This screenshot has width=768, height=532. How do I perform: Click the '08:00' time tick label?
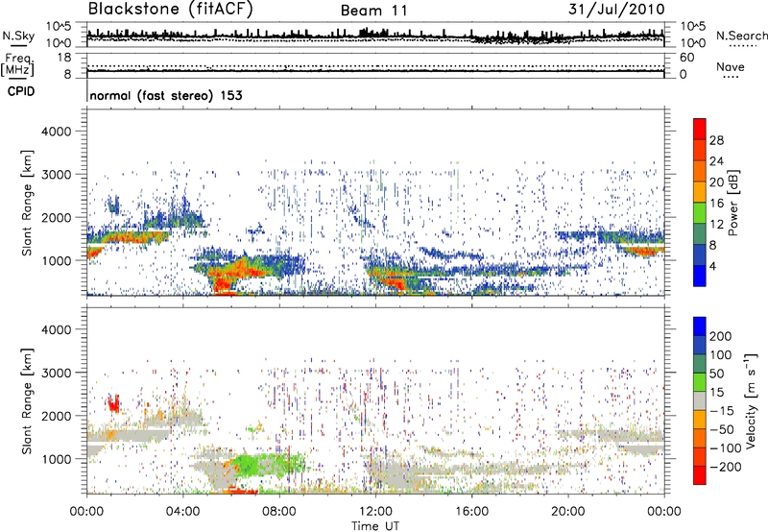278,512
